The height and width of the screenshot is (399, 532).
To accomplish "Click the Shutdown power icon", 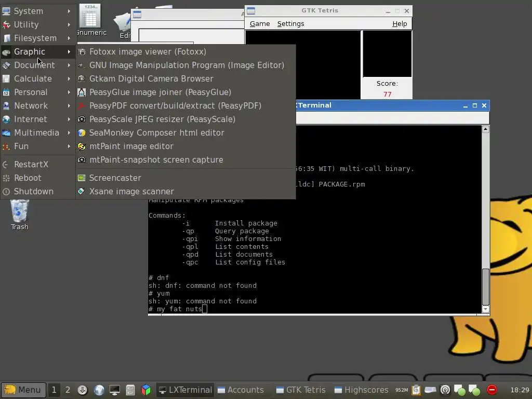I will coord(6,192).
